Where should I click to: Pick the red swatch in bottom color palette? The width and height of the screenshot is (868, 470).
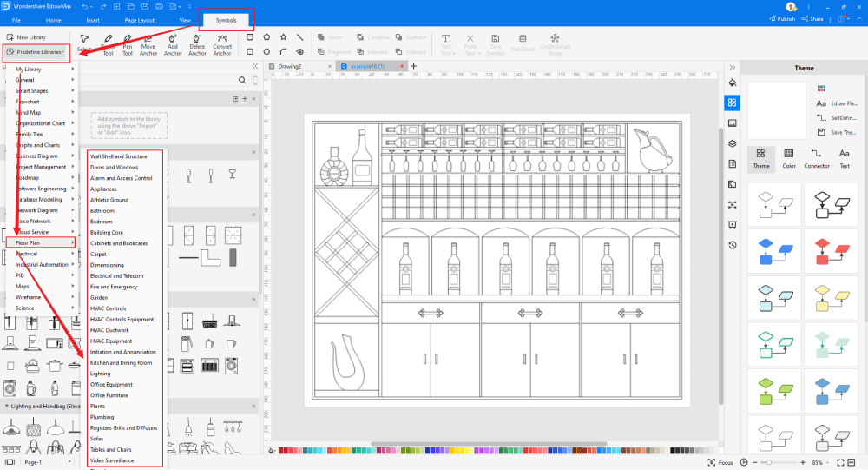286,451
